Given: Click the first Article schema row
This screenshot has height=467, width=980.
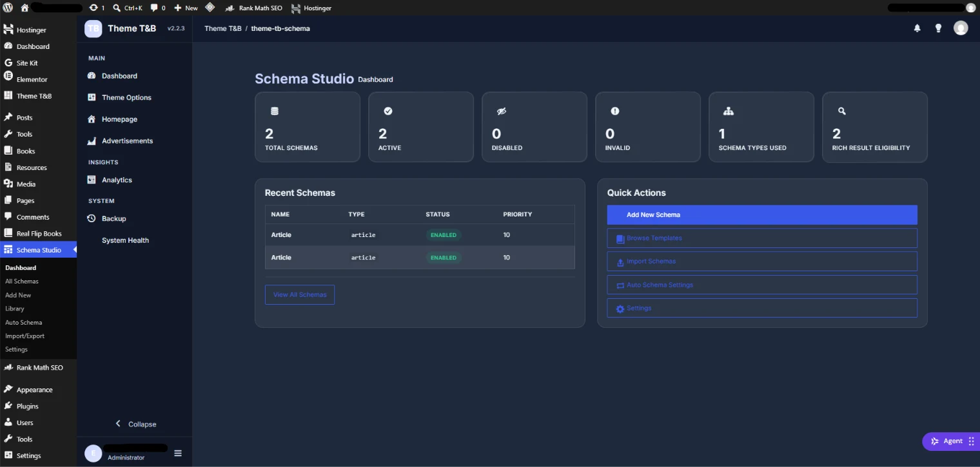Looking at the screenshot, I should pyautogui.click(x=420, y=235).
